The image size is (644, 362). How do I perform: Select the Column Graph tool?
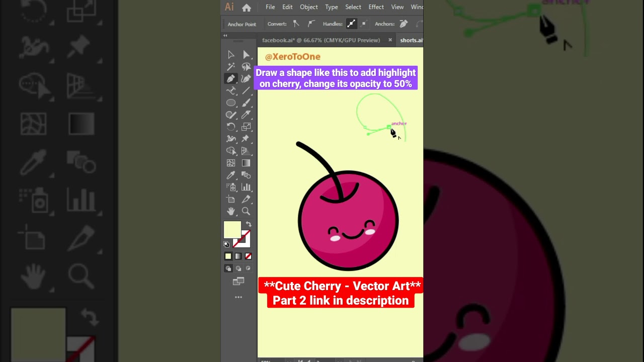pyautogui.click(x=246, y=187)
